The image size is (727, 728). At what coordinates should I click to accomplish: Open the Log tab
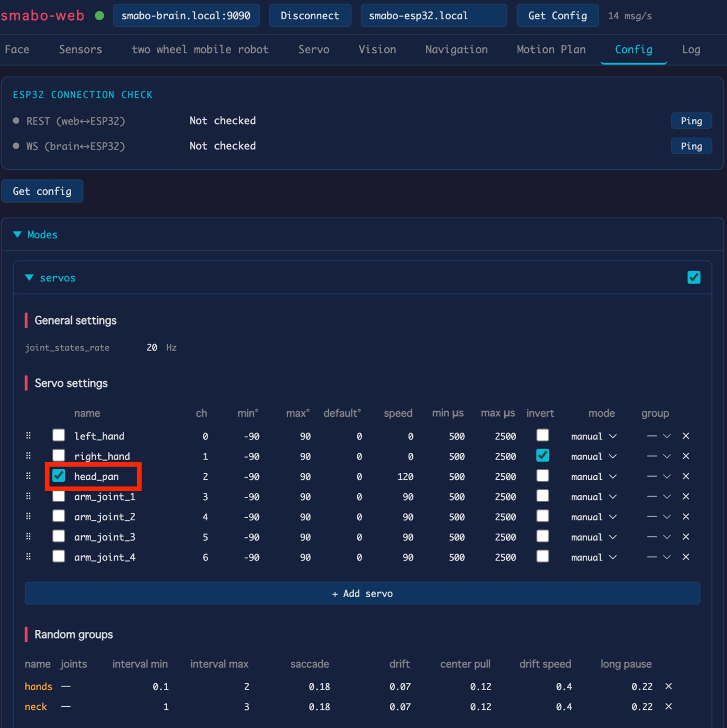coord(691,49)
